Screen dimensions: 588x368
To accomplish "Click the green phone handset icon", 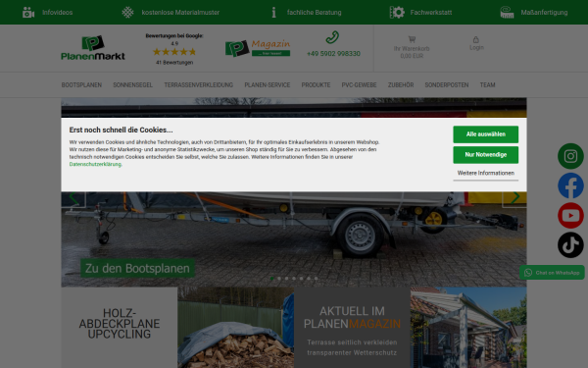I will point(332,37).
